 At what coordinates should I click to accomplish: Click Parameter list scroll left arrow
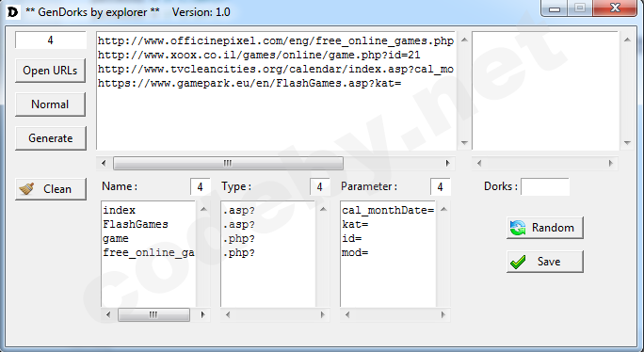[x=347, y=315]
